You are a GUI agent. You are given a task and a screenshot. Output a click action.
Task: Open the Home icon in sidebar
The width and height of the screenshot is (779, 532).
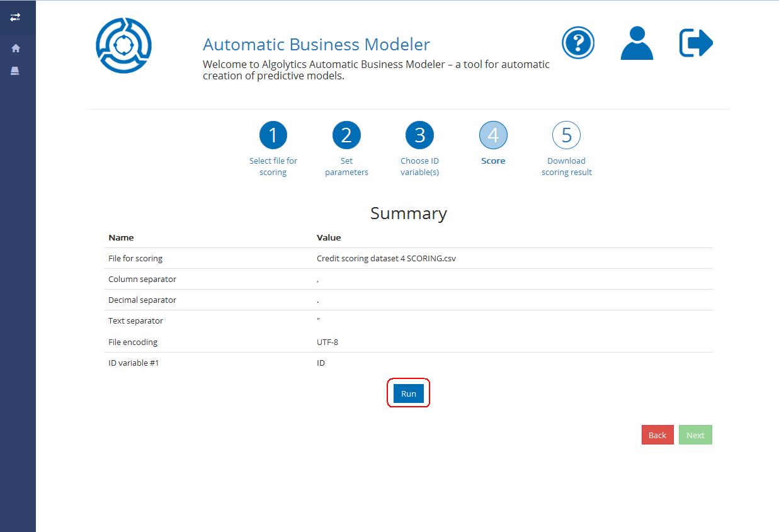pos(16,48)
